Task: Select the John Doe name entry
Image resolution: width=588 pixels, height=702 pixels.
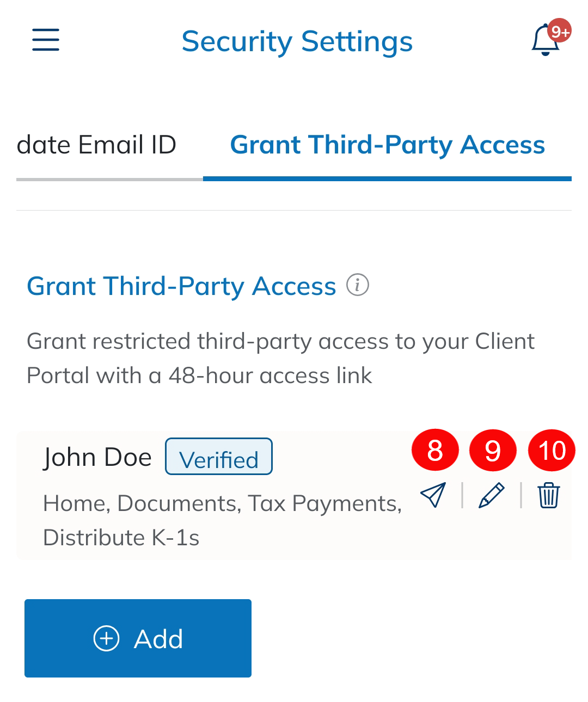Action: pyautogui.click(x=97, y=457)
